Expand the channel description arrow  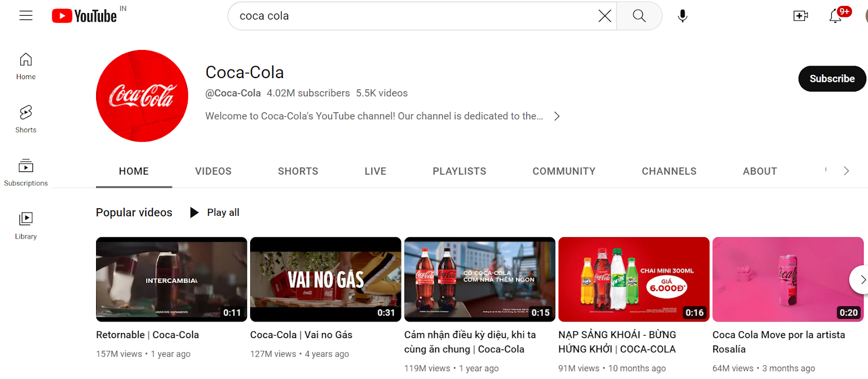point(557,116)
